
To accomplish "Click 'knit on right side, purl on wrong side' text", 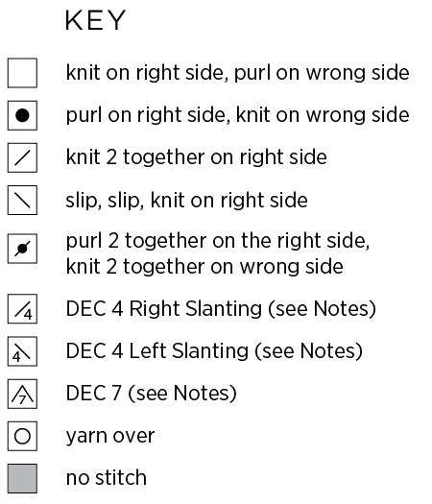I will pos(237,73).
